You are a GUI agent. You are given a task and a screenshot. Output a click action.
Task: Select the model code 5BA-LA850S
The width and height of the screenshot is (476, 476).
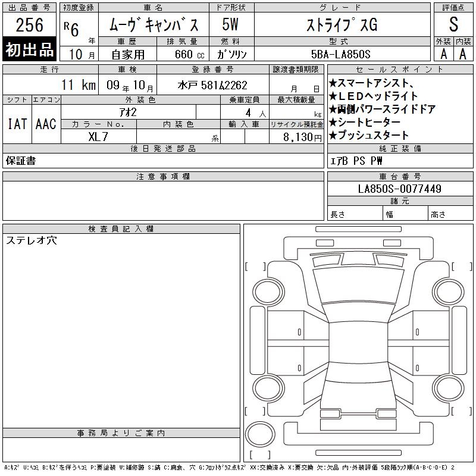[x=341, y=54]
